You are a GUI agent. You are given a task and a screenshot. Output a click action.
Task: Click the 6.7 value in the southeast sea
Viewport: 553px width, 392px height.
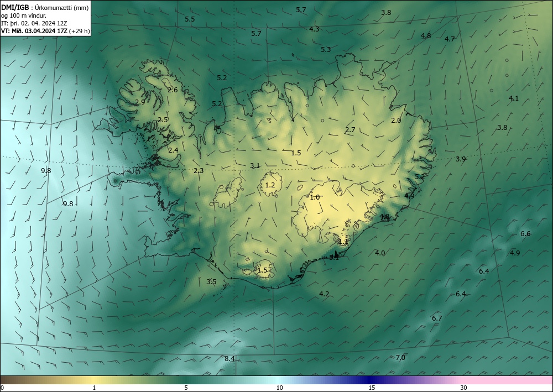pyautogui.click(x=437, y=318)
